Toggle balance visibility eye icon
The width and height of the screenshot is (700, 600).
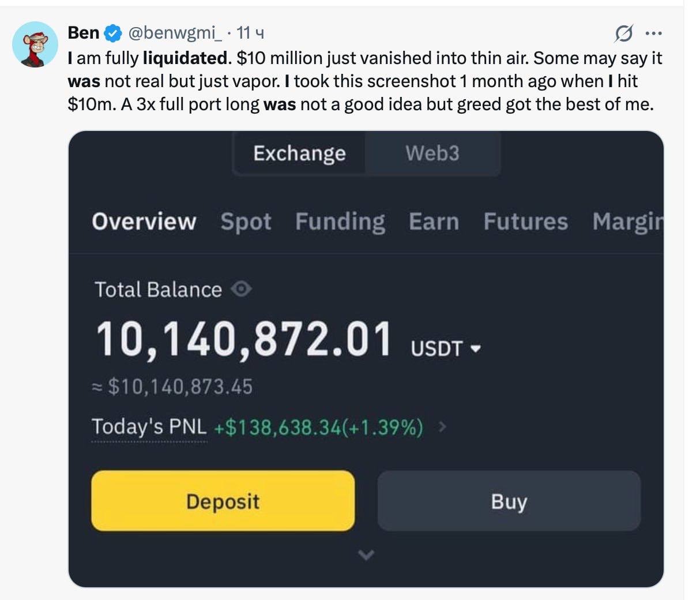[x=241, y=288]
